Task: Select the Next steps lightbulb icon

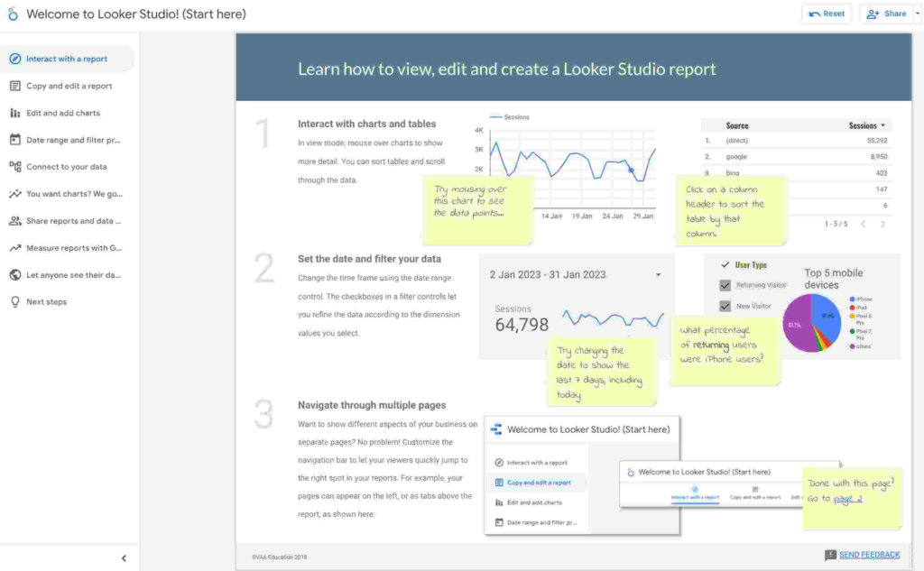Action: pos(14,299)
